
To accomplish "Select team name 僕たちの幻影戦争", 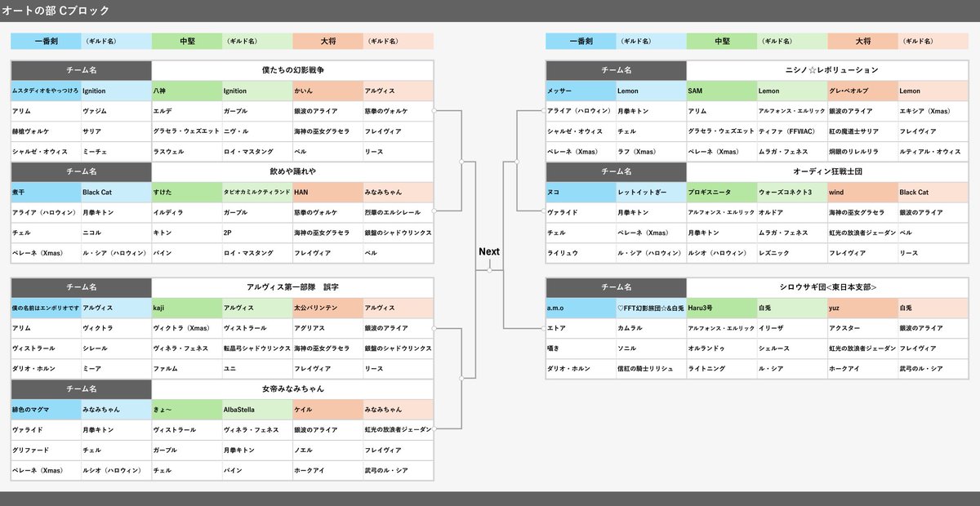I will (292, 70).
